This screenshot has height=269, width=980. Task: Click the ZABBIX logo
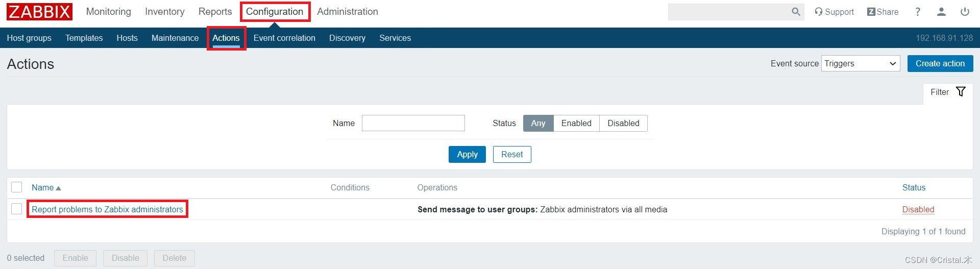pos(39,12)
